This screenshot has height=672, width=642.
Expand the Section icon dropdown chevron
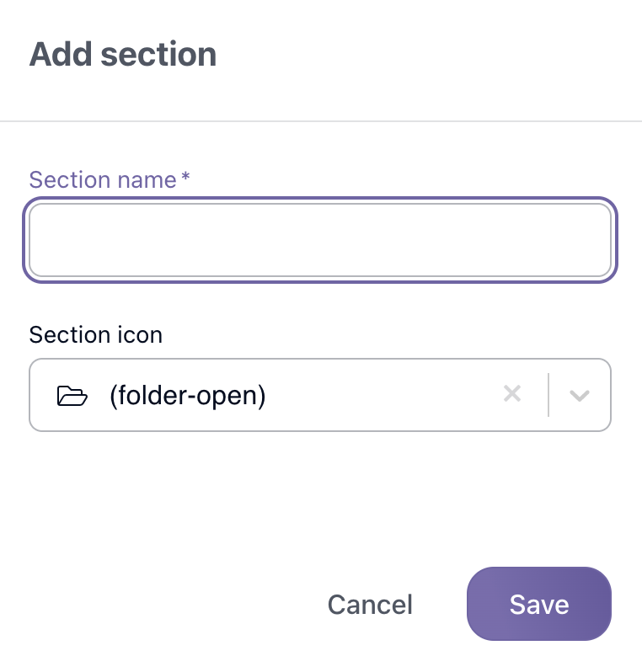tap(580, 395)
